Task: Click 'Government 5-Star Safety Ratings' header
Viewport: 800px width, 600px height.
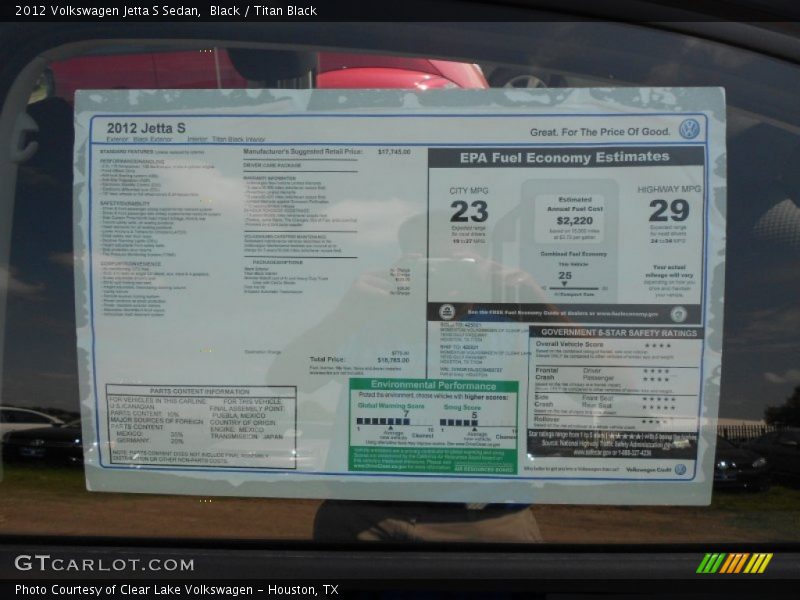Action: click(618, 333)
